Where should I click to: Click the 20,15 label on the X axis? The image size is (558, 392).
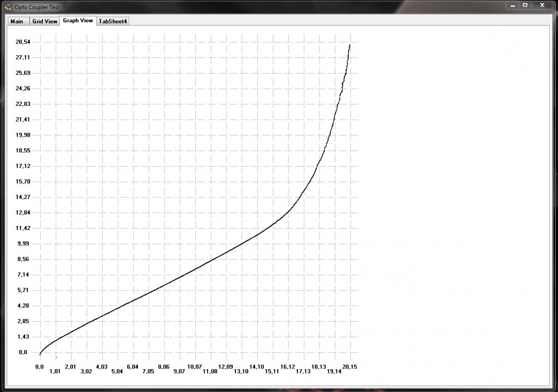coord(350,366)
